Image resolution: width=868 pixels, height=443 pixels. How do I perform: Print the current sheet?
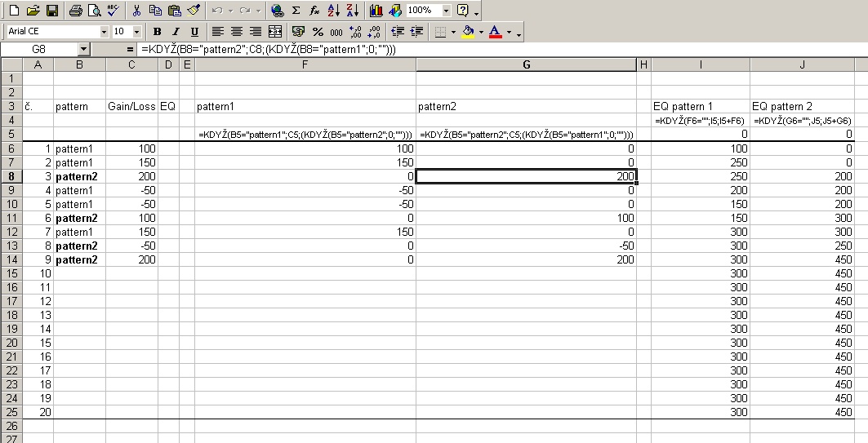tap(76, 10)
